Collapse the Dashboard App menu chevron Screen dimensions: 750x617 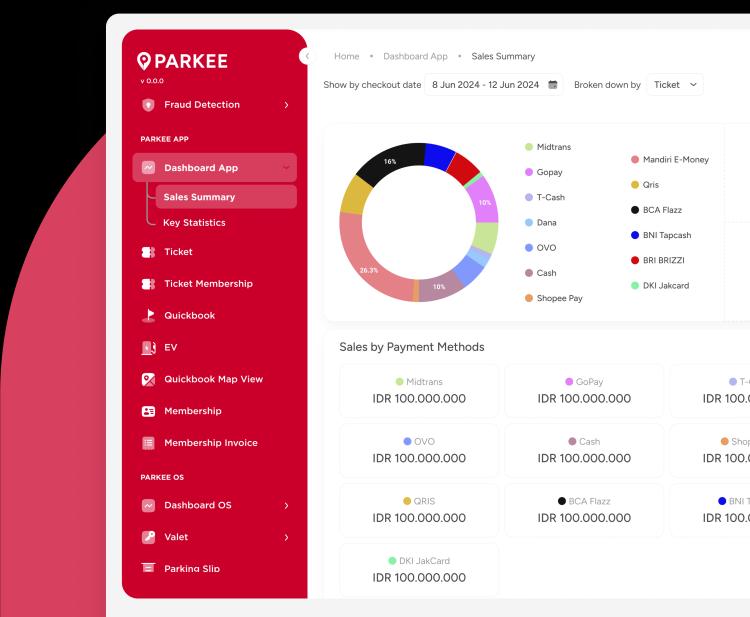click(287, 168)
